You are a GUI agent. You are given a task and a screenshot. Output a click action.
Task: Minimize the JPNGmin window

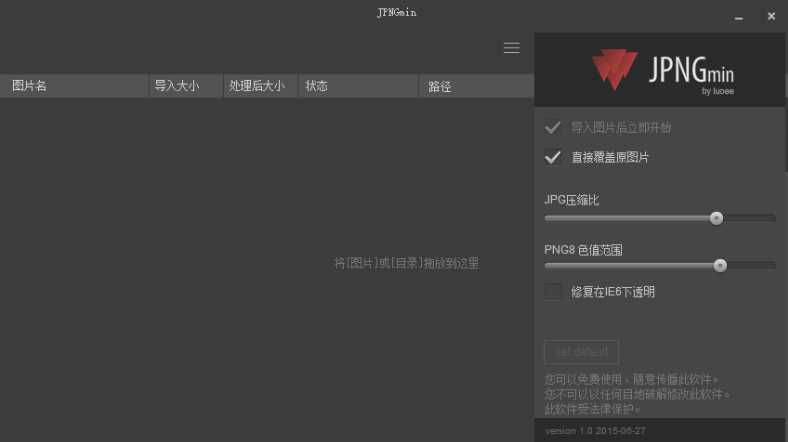(738, 18)
